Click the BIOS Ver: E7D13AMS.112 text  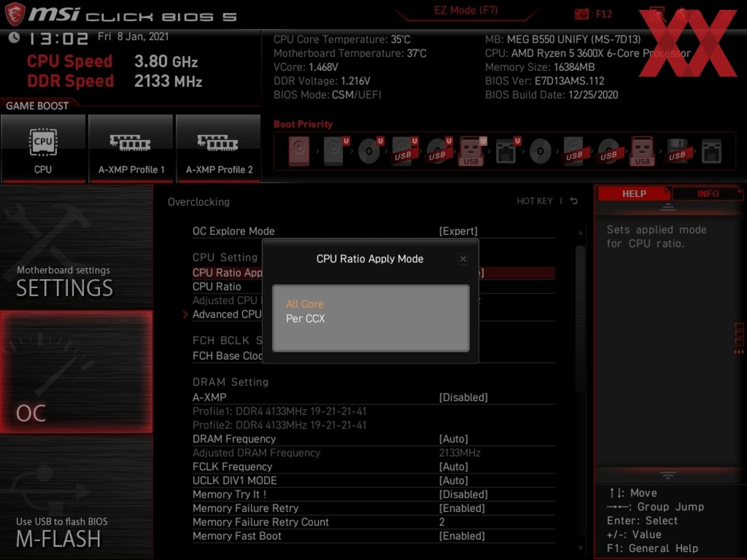click(x=544, y=81)
